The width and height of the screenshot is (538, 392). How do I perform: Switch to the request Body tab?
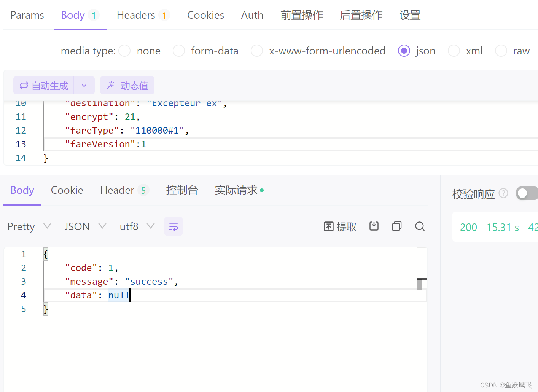point(80,15)
